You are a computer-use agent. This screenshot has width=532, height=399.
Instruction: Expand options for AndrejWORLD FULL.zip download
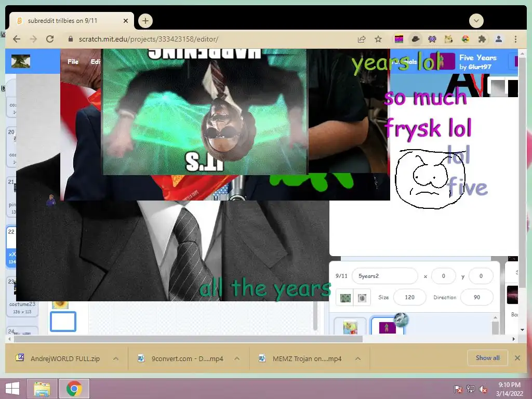tap(116, 358)
